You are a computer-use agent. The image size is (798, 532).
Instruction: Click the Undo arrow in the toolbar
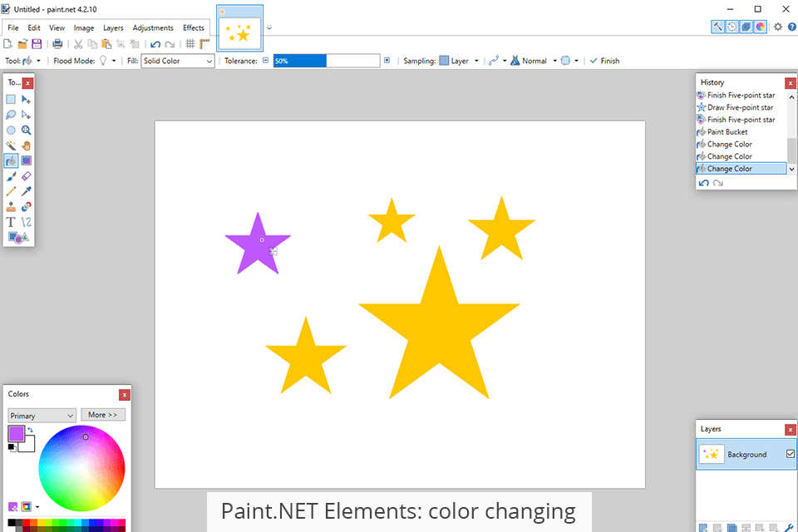[x=155, y=44]
